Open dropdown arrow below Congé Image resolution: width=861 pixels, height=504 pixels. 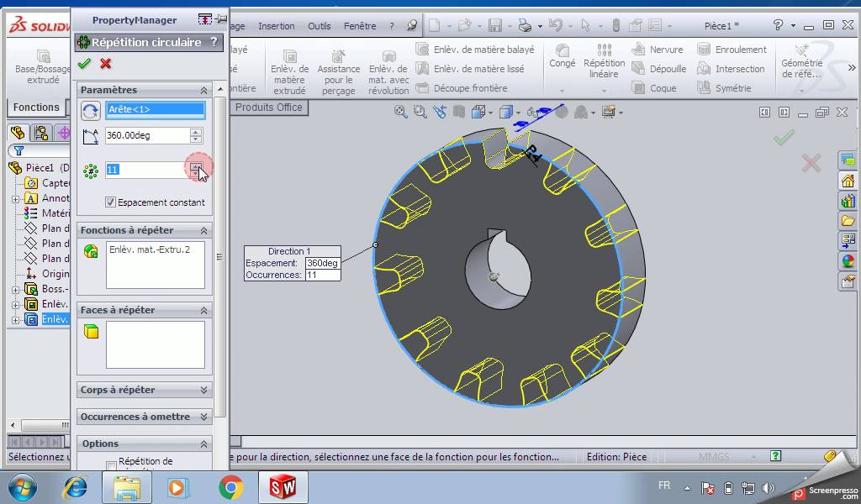(x=562, y=91)
